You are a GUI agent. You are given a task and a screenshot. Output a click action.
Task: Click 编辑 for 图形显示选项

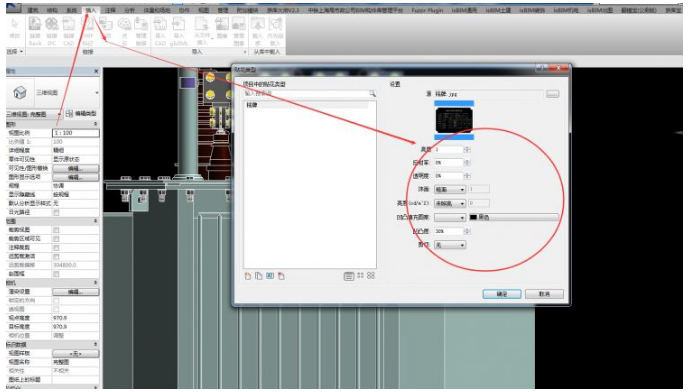pyautogui.click(x=75, y=177)
